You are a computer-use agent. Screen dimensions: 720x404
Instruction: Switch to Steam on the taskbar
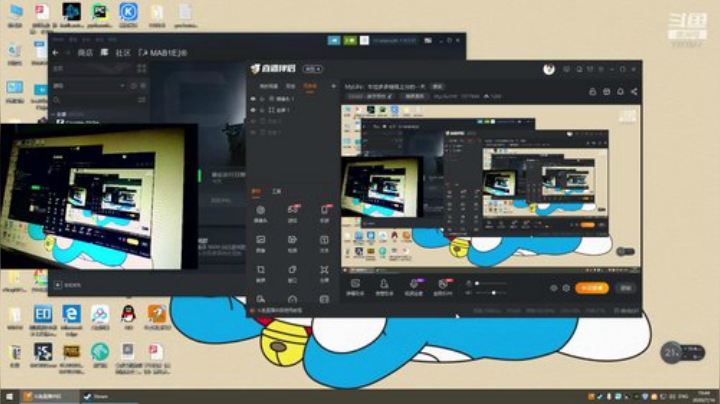(109, 396)
